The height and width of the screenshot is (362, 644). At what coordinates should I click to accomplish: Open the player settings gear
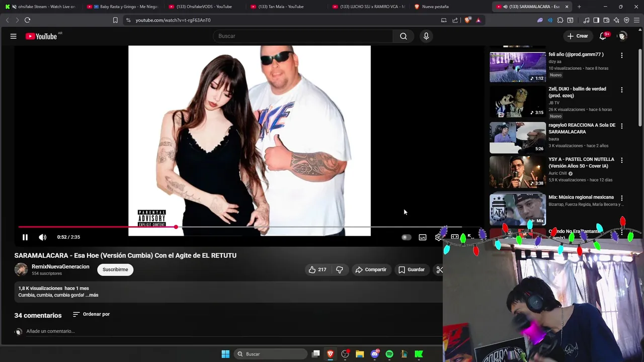click(438, 237)
